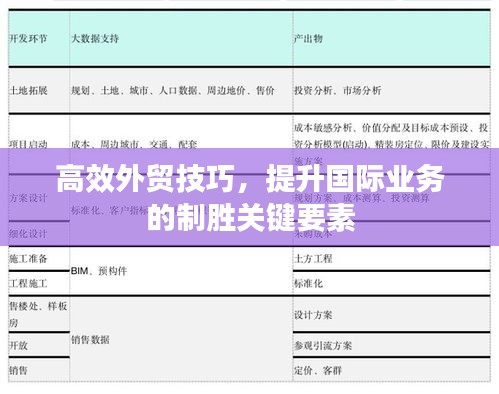The width and height of the screenshot is (499, 394).
Task: Select the 售楼处、样板房 row label
Action: [38, 314]
